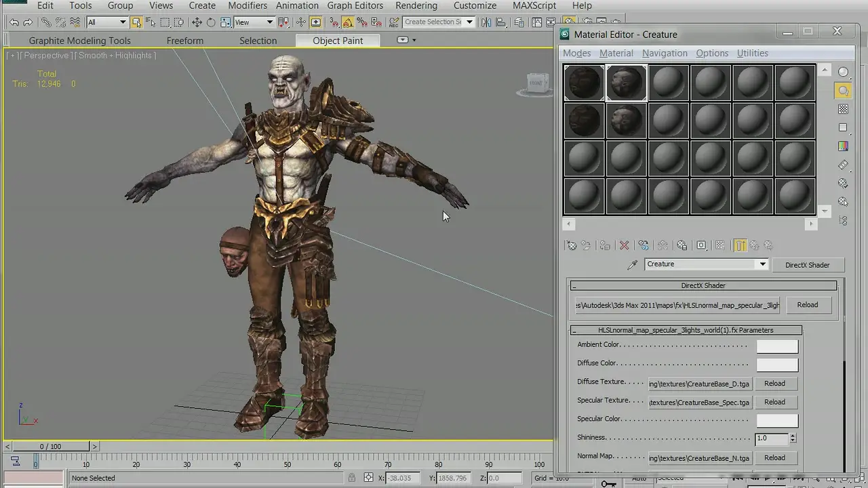Click the red X reset material icon

click(x=624, y=245)
